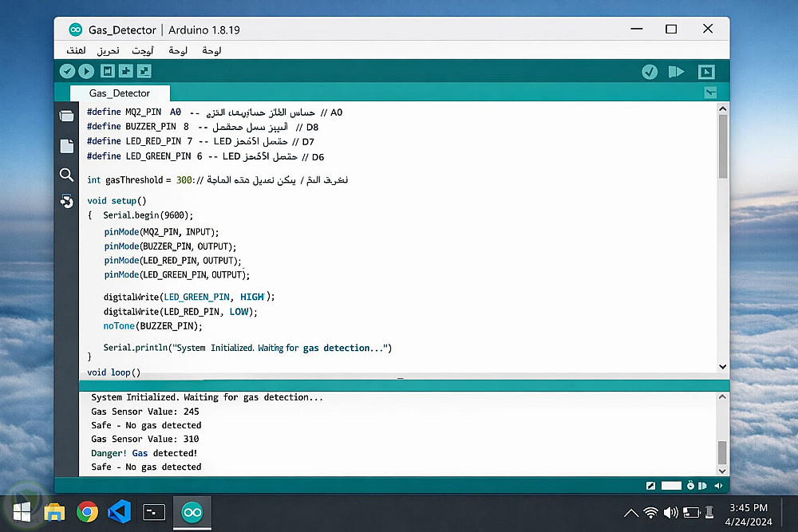The image size is (798, 532).
Task: Click the editor vertical scrollbar thumb
Action: [x=723, y=147]
